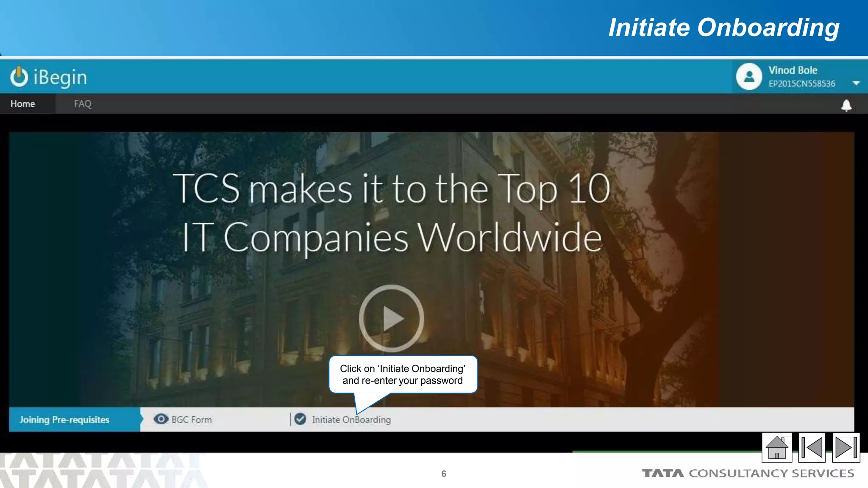Toggle the Initiate OnBoarding checkmark
The height and width of the screenshot is (488, 868).
coord(300,419)
